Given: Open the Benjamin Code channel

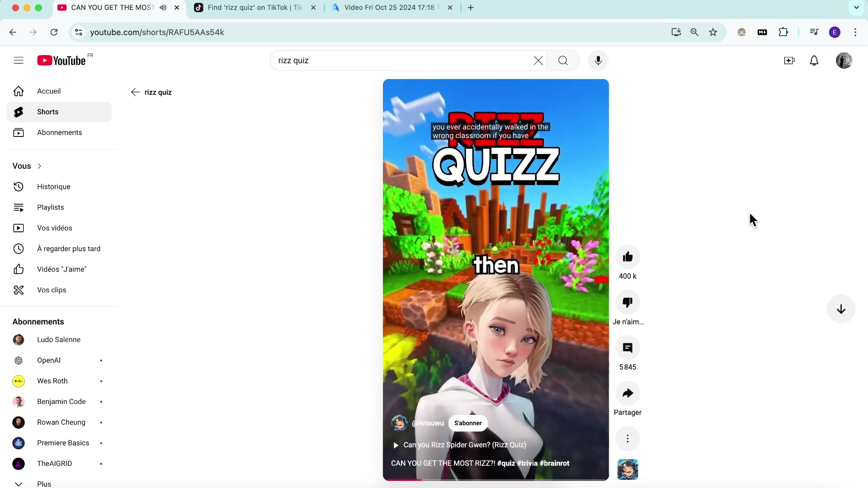Looking at the screenshot, I should pos(59,402).
